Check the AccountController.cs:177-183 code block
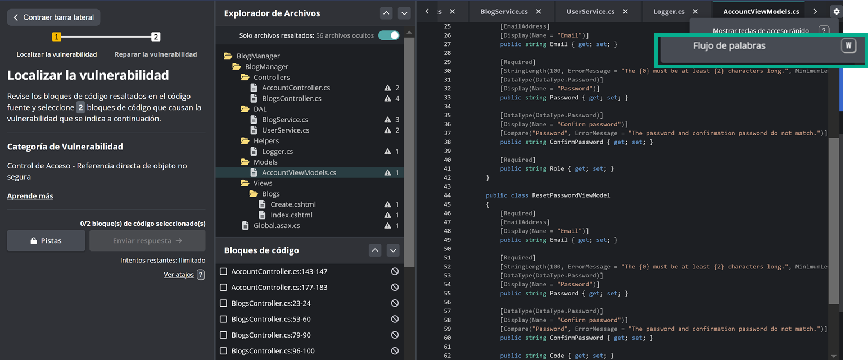 (x=224, y=288)
